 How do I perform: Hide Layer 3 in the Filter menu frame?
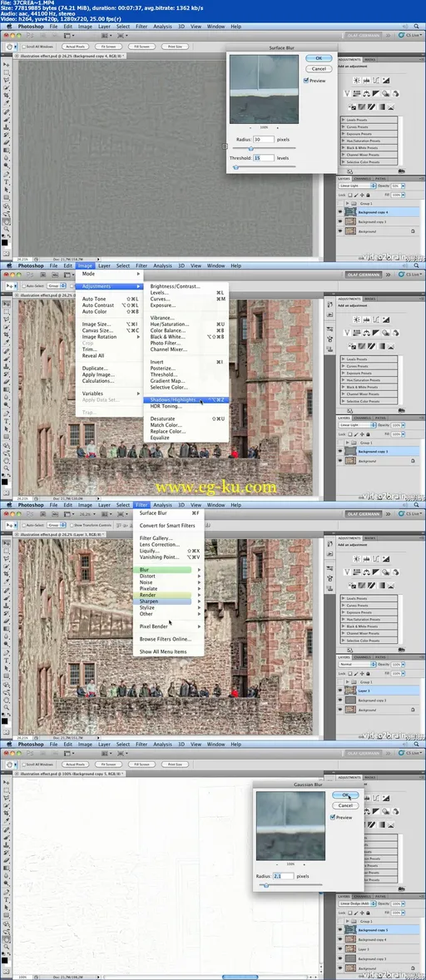339,690
